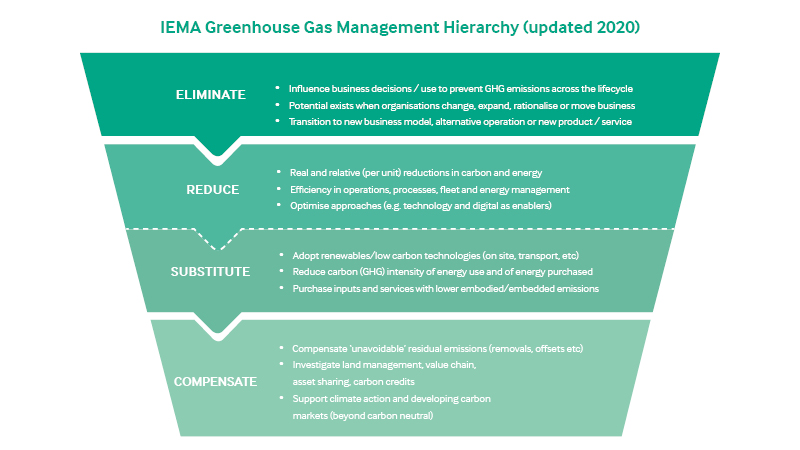Click 'Transition to new business model' line
The width and height of the screenshot is (800, 450).
460,122
